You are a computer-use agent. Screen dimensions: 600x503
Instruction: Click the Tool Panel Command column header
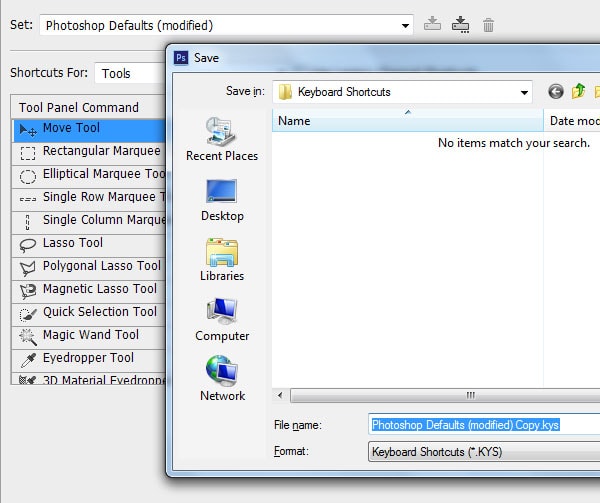pyautogui.click(x=88, y=107)
